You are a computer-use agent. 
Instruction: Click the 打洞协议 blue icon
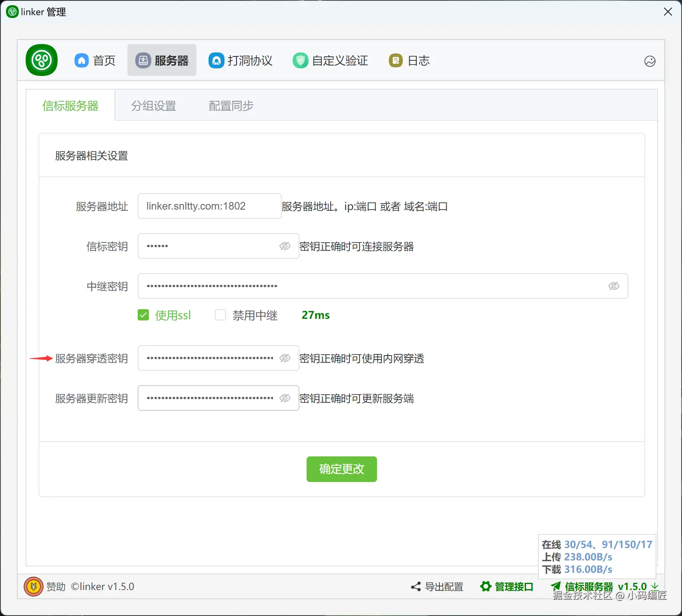[217, 60]
